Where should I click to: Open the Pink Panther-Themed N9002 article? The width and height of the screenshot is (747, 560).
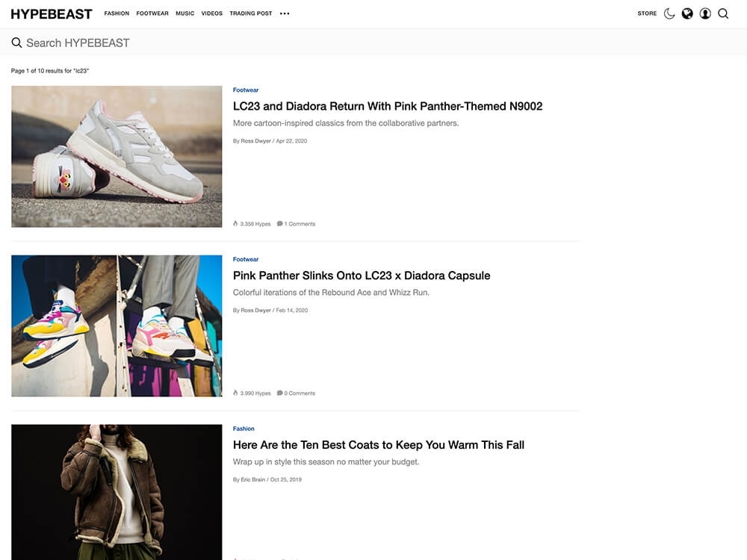[x=388, y=106]
